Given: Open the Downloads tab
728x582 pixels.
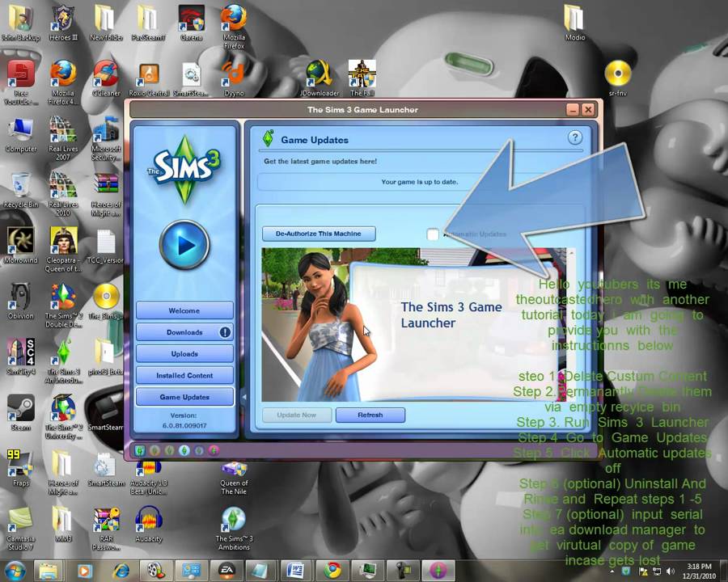Looking at the screenshot, I should [x=184, y=332].
